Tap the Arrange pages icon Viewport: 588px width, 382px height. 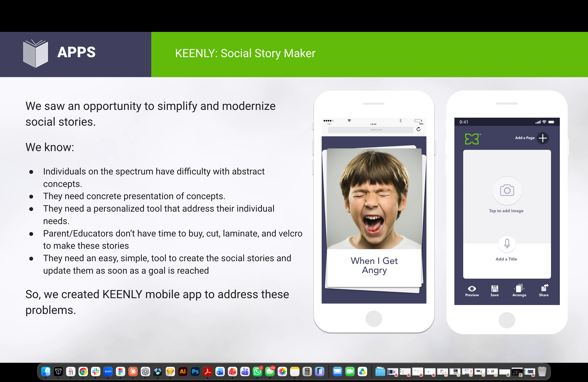click(x=519, y=288)
